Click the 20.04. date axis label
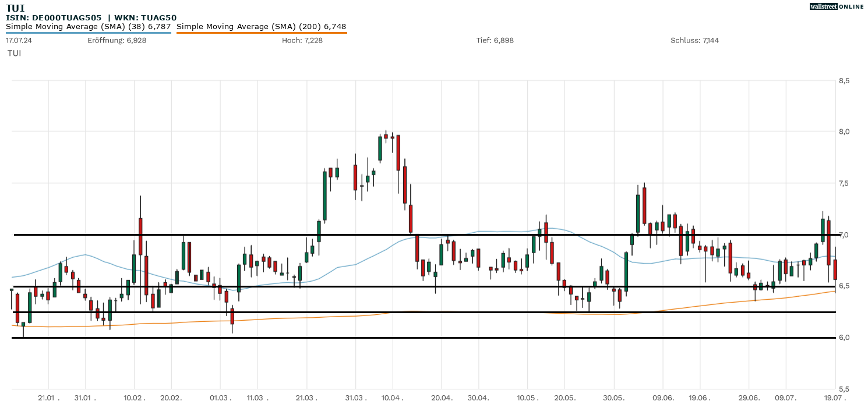 442,398
